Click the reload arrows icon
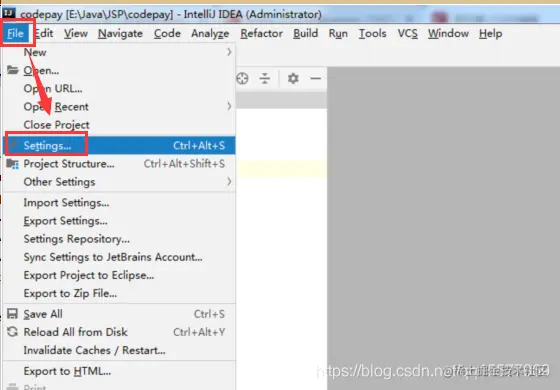Screen dimensions: 560x390 [12, 332]
